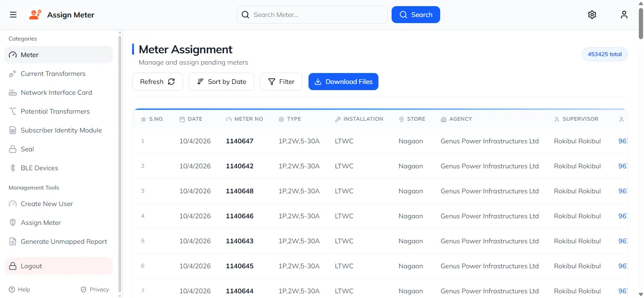Open Potential Transformers category
644x298 pixels.
click(x=59, y=111)
